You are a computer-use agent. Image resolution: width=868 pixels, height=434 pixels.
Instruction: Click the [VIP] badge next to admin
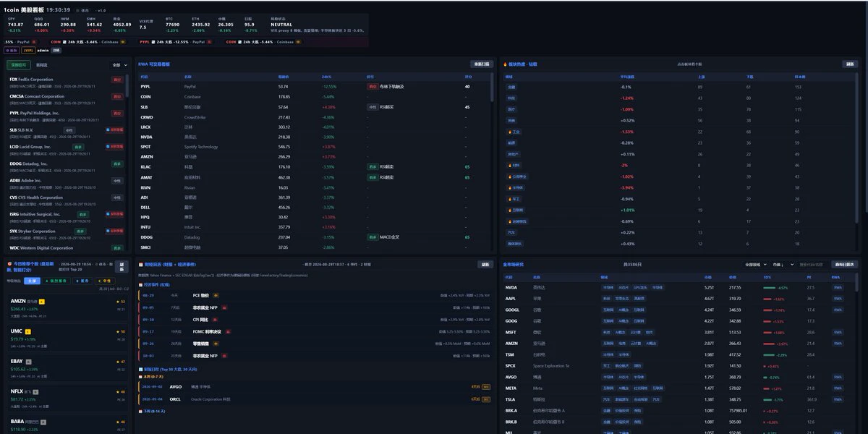[x=28, y=51]
